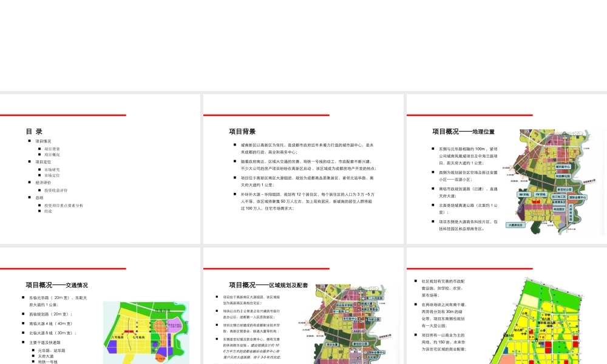Click the 项目定位 entry in the 目录 list
The width and height of the screenshot is (607, 364).
coord(43,162)
